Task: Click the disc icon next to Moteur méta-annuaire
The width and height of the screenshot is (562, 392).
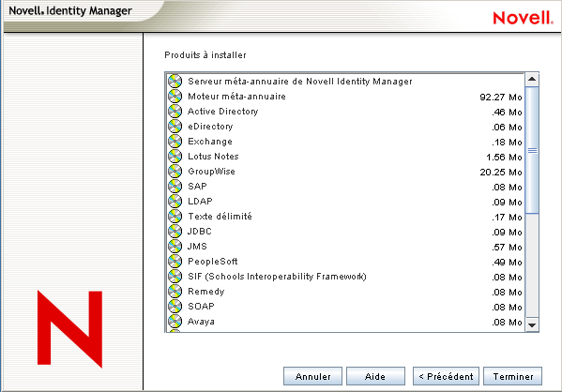Action: pos(175,96)
